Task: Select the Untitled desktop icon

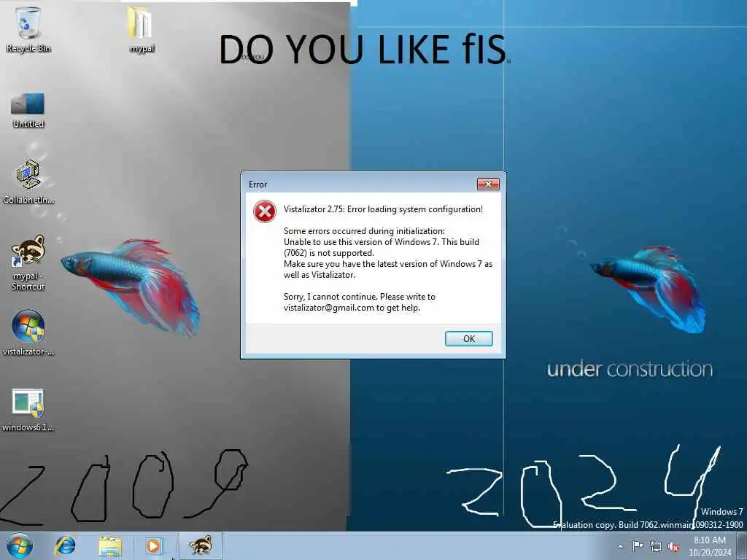Action: point(28,111)
